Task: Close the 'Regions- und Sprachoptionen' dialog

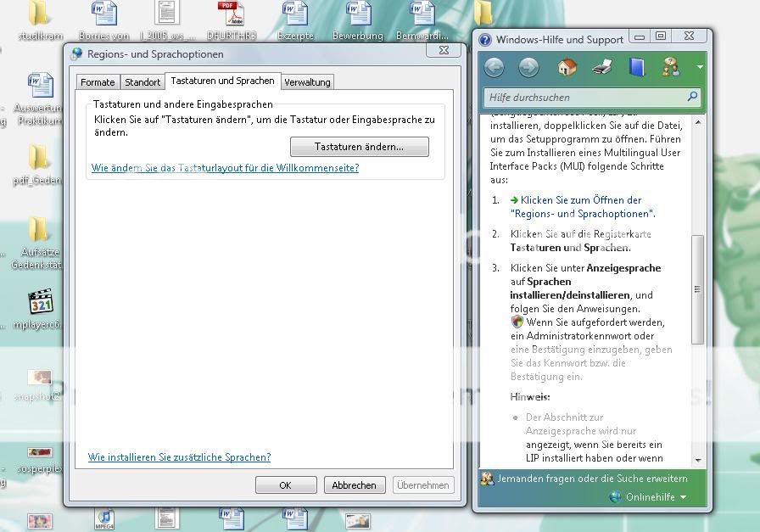Action: 444,50
